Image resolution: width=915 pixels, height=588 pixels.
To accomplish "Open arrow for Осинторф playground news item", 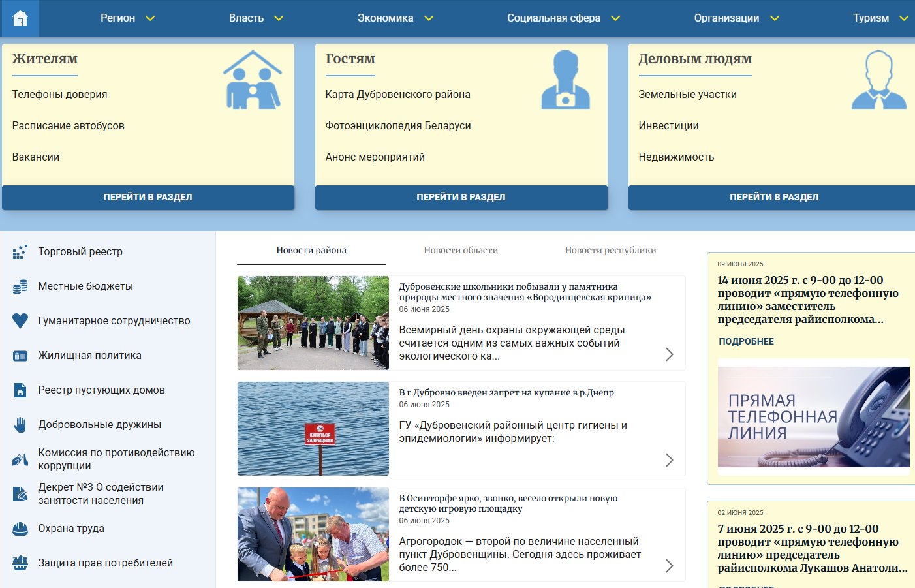I will tap(669, 566).
